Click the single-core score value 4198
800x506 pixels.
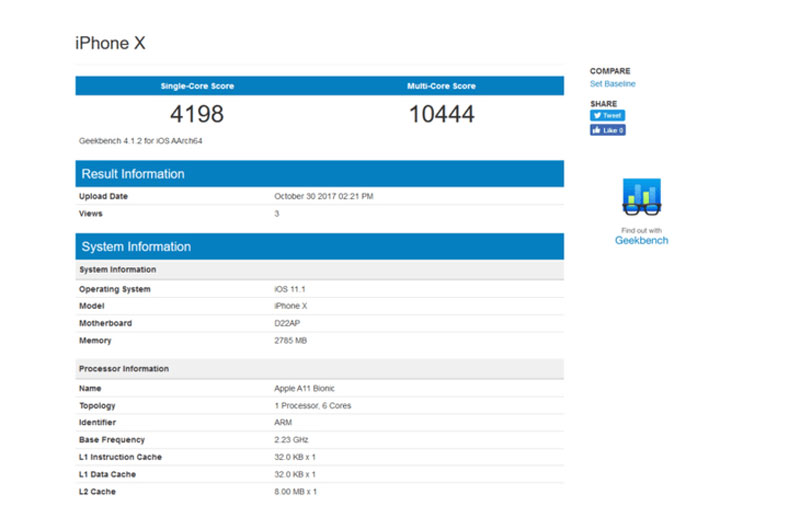coord(196,113)
